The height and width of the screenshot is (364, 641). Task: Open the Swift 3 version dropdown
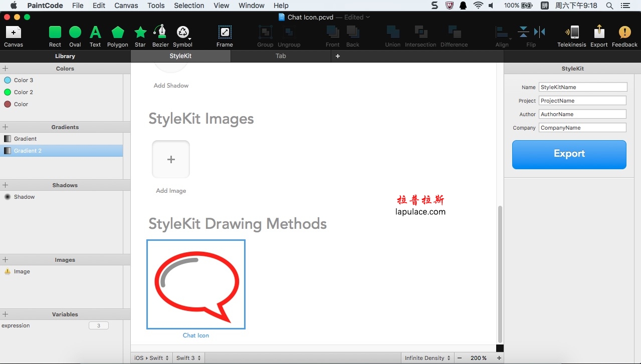pyautogui.click(x=188, y=357)
